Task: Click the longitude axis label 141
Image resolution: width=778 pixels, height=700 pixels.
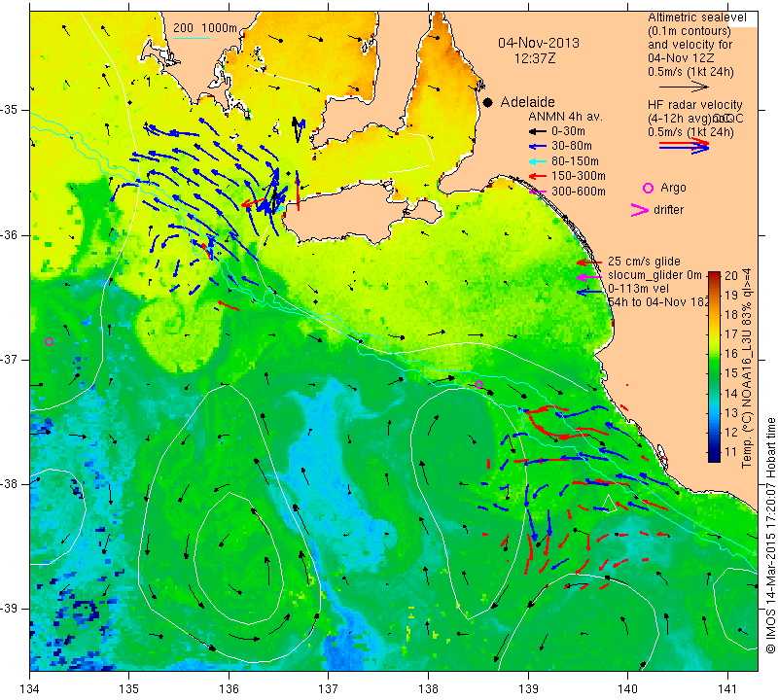Action: coord(727,689)
